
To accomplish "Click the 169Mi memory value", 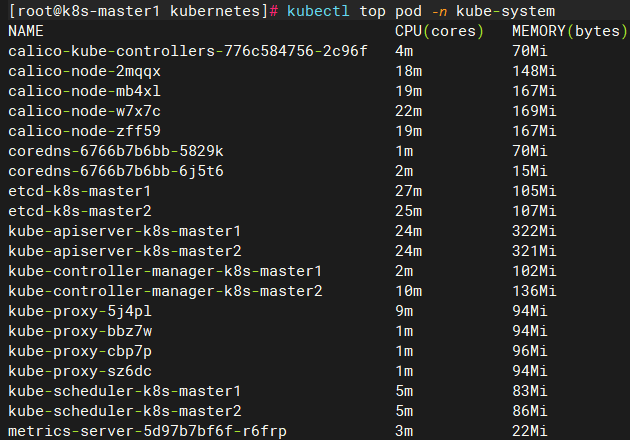I will click(534, 111).
